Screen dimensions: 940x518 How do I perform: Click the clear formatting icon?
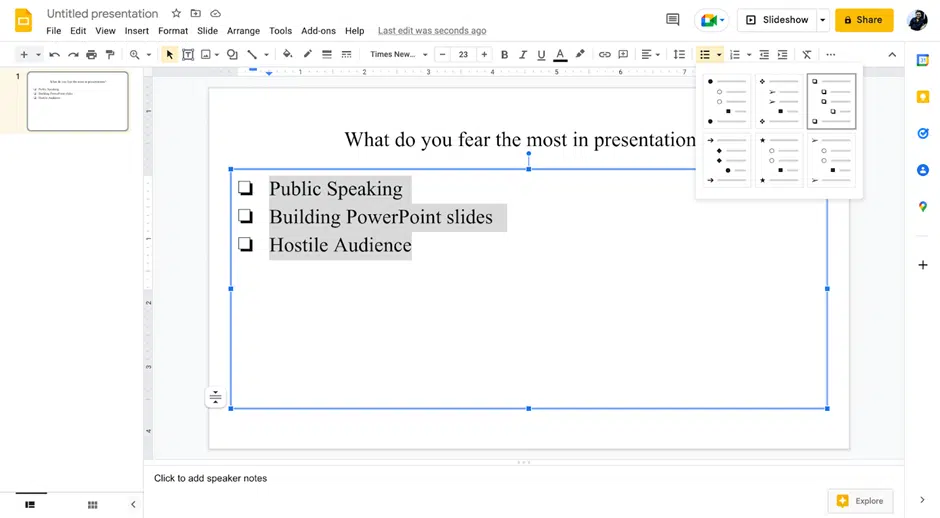807,55
